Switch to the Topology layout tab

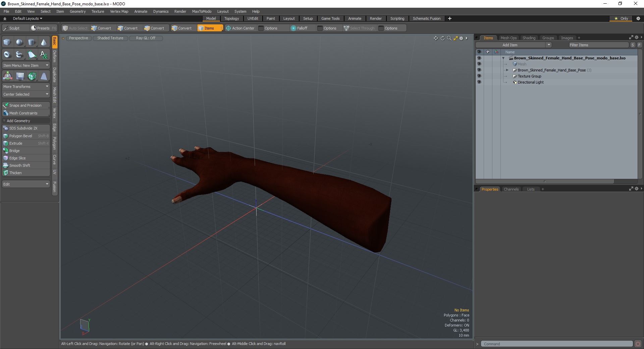point(232,18)
